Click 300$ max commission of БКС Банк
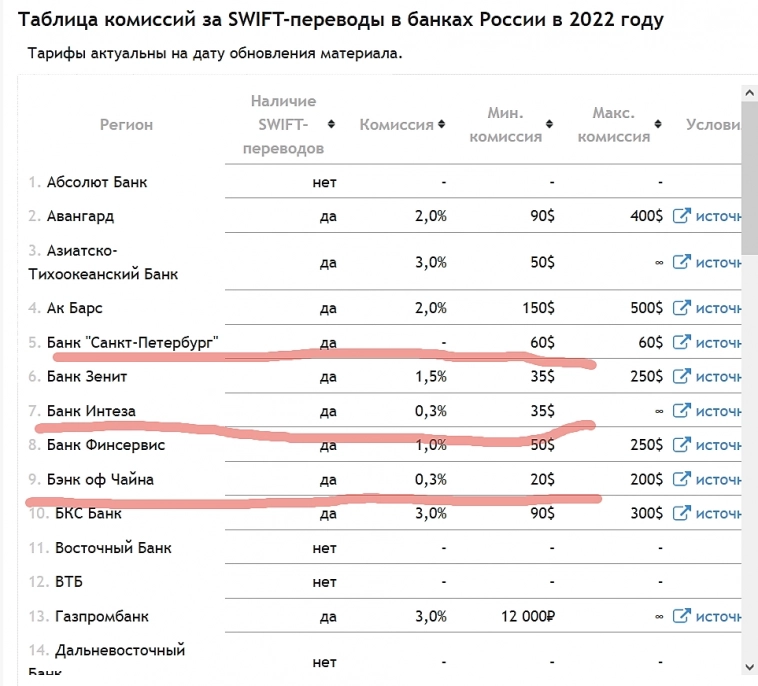This screenshot has width=758, height=686. pos(646,513)
